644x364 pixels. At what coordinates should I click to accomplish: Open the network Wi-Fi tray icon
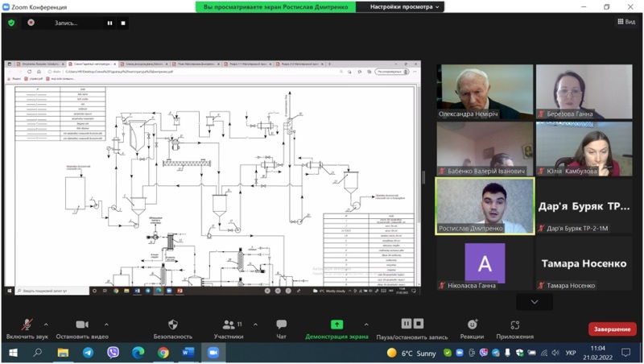click(x=544, y=353)
